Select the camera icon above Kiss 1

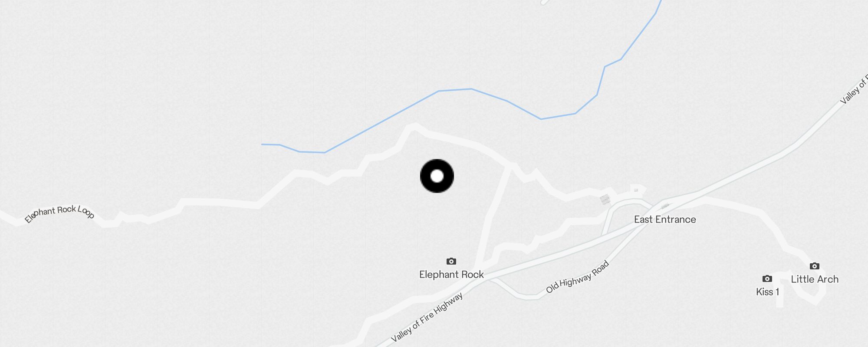[x=767, y=278]
